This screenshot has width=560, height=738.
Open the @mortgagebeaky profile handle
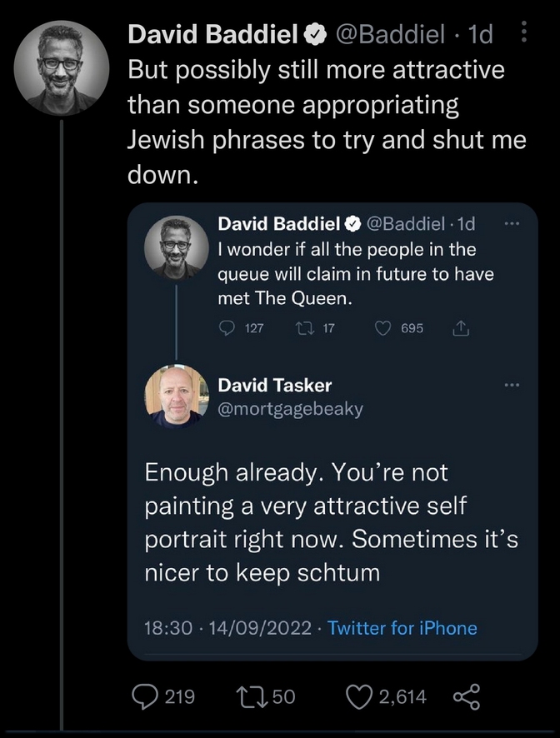coord(290,409)
